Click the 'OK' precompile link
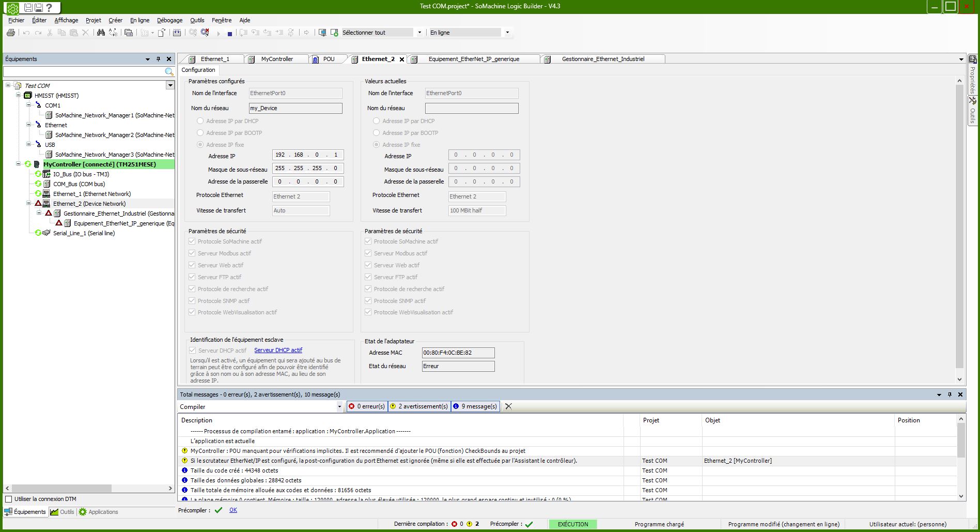The image size is (980, 532). 233,510
